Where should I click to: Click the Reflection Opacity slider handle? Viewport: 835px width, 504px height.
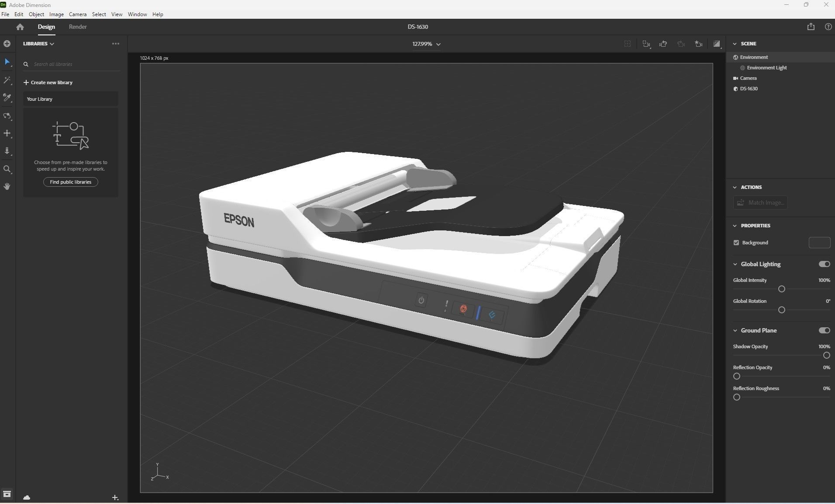tap(737, 376)
